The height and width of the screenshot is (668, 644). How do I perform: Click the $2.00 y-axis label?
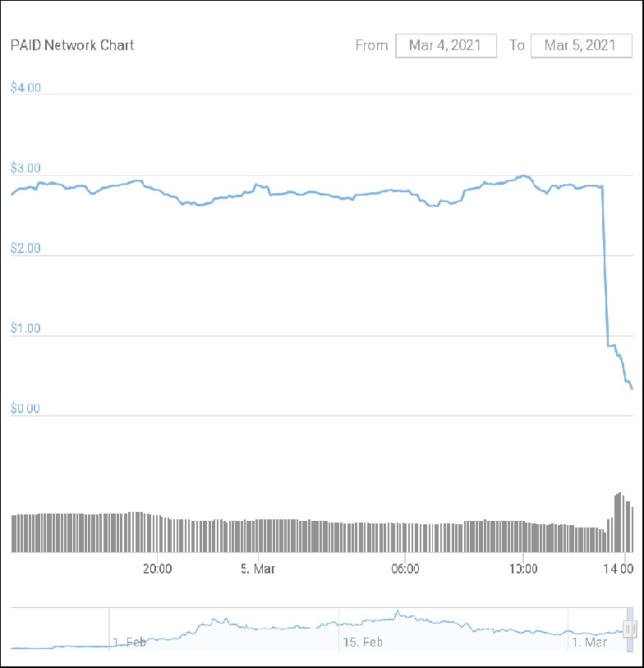coord(25,248)
